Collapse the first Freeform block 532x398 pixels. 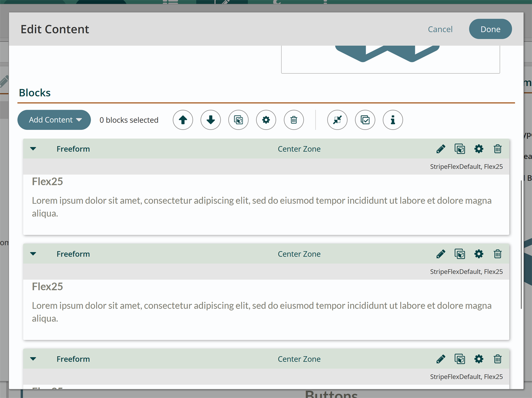click(33, 149)
